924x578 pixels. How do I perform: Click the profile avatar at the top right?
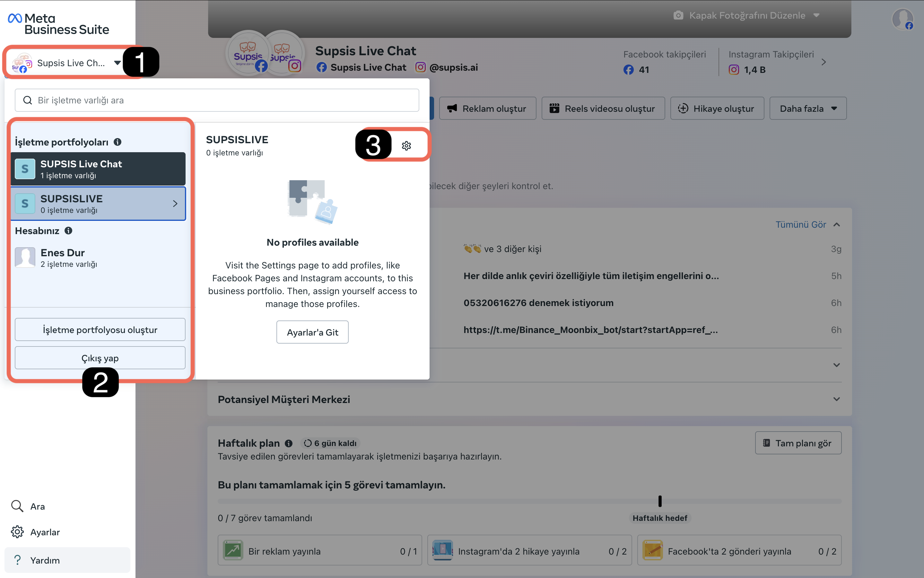pos(902,19)
